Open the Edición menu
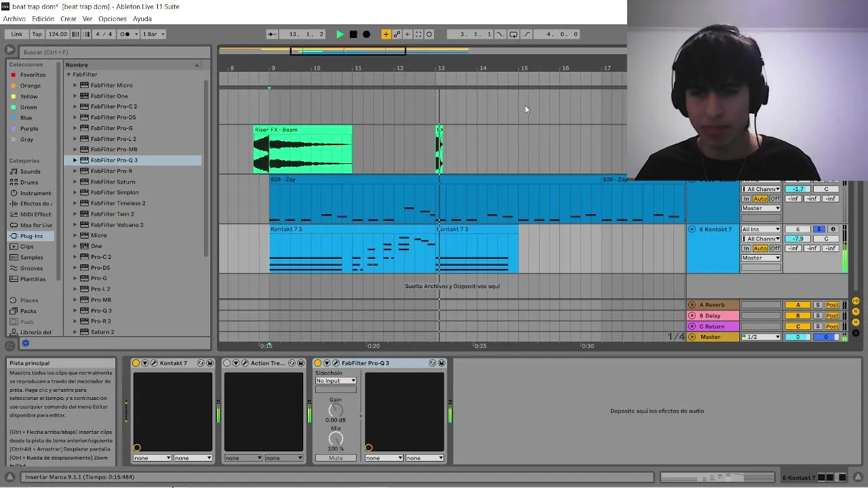868x488 pixels. click(x=43, y=19)
